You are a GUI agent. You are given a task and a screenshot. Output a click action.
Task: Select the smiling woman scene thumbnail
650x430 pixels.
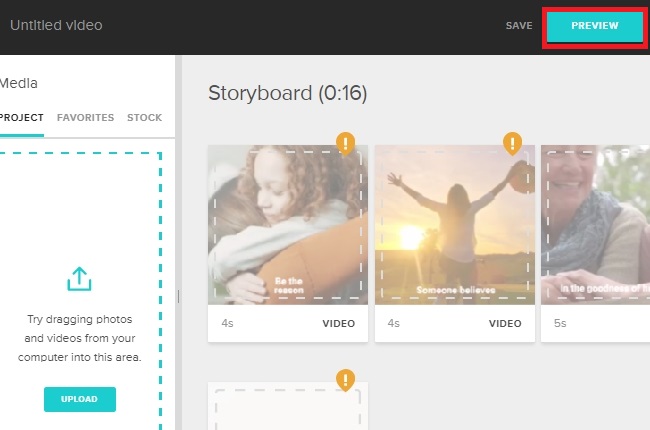[x=595, y=224]
